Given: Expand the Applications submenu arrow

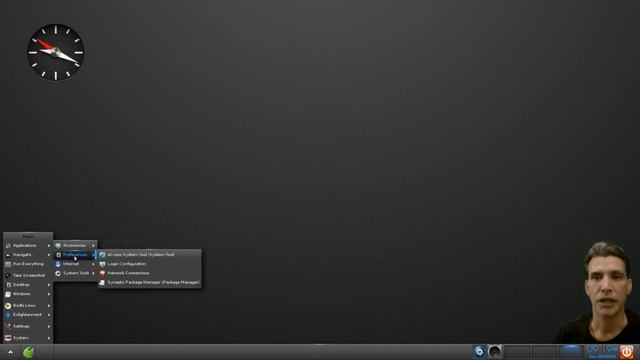Looking at the screenshot, I should 49,246.
